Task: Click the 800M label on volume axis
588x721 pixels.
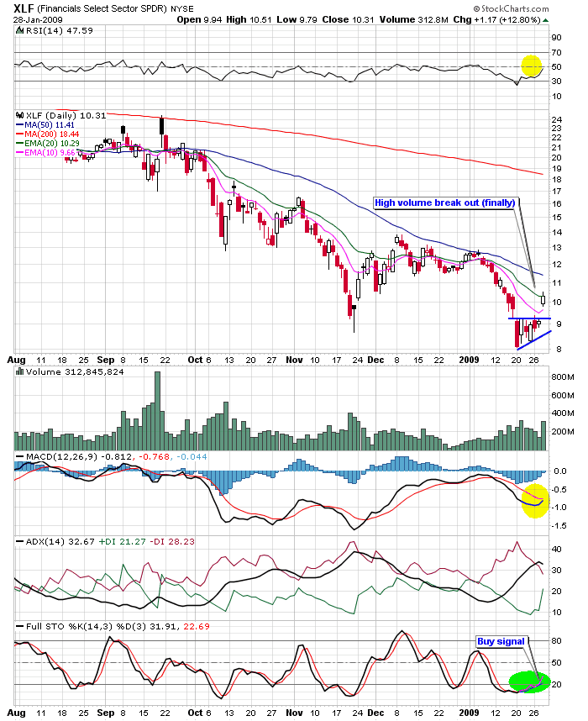Action: coord(563,377)
